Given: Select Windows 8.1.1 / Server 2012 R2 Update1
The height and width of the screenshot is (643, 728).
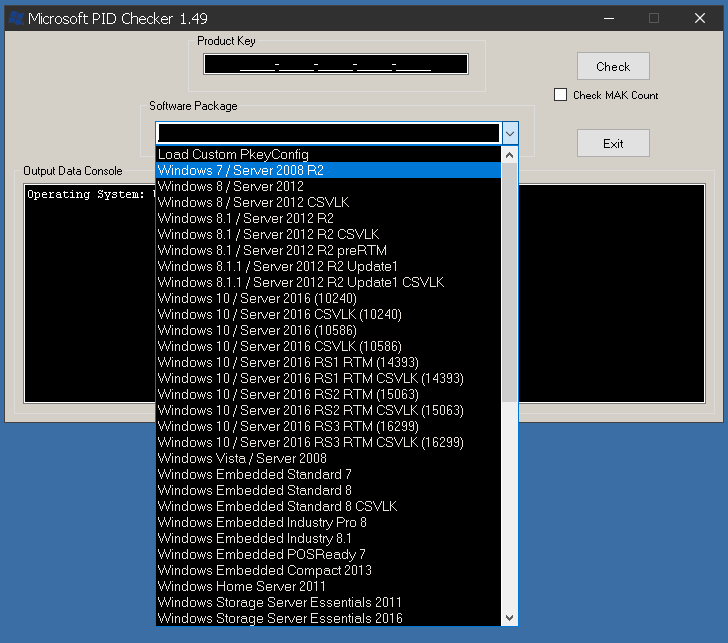Looking at the screenshot, I should [328, 266].
